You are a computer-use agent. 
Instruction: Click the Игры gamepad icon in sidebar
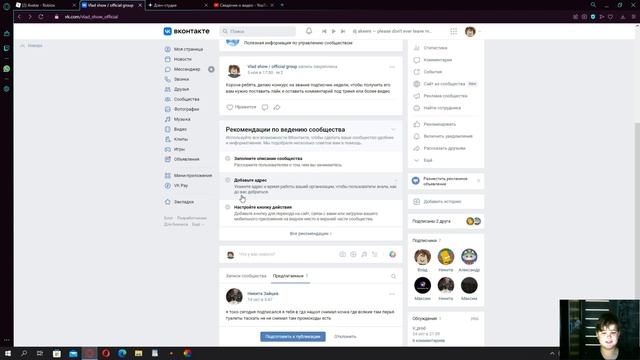coord(168,149)
